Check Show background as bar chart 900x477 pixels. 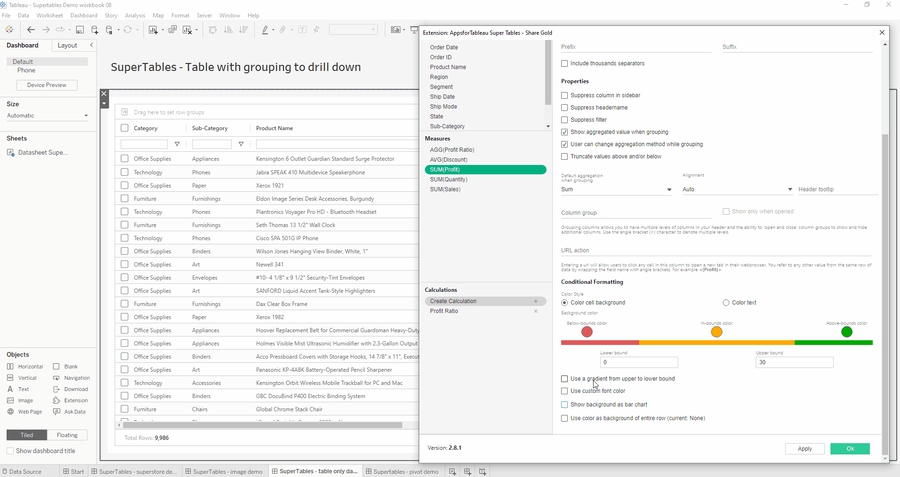565,404
